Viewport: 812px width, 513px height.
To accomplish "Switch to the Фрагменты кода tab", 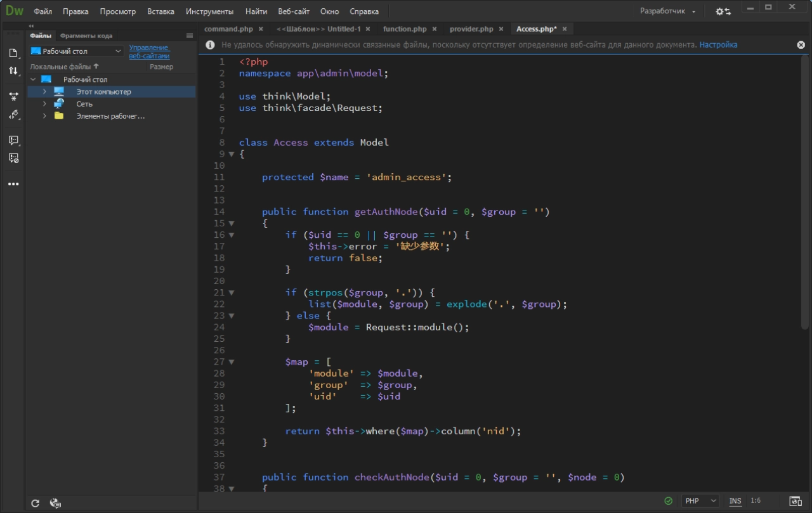I will tap(86, 36).
